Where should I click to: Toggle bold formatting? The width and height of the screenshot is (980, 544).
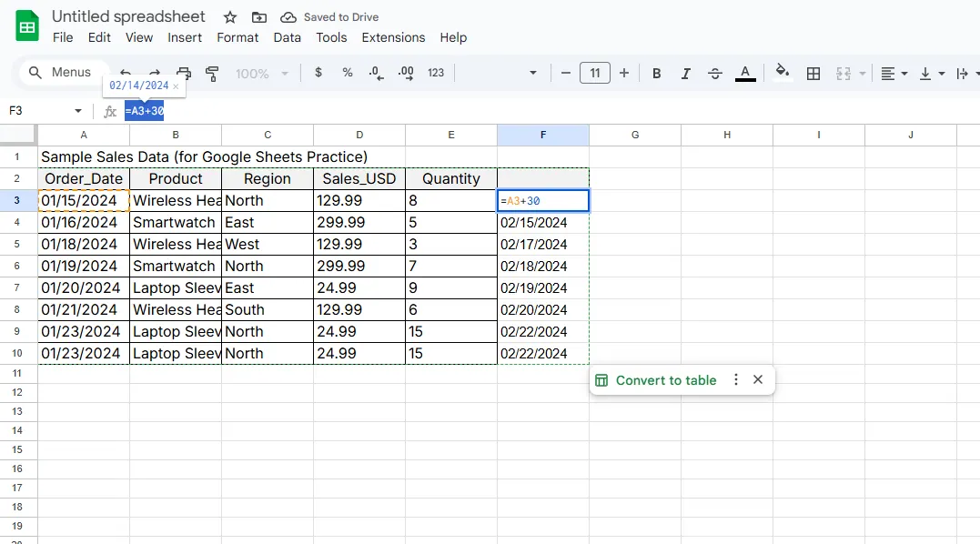pyautogui.click(x=656, y=73)
